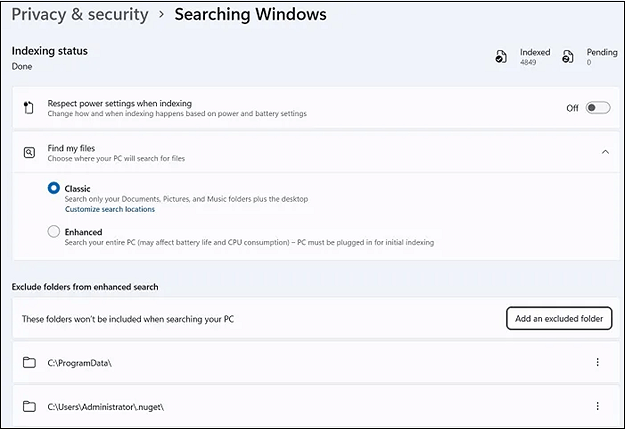Toggle Respect power settings when indexing
This screenshot has width=626, height=429.
point(597,108)
